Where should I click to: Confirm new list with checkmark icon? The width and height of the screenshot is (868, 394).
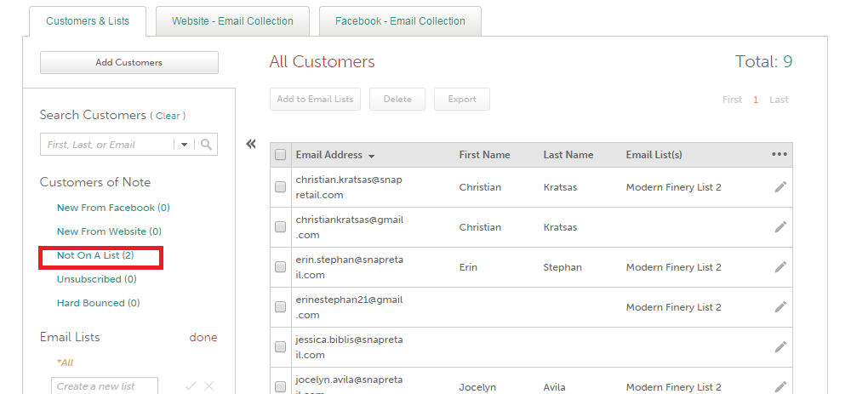(x=191, y=386)
